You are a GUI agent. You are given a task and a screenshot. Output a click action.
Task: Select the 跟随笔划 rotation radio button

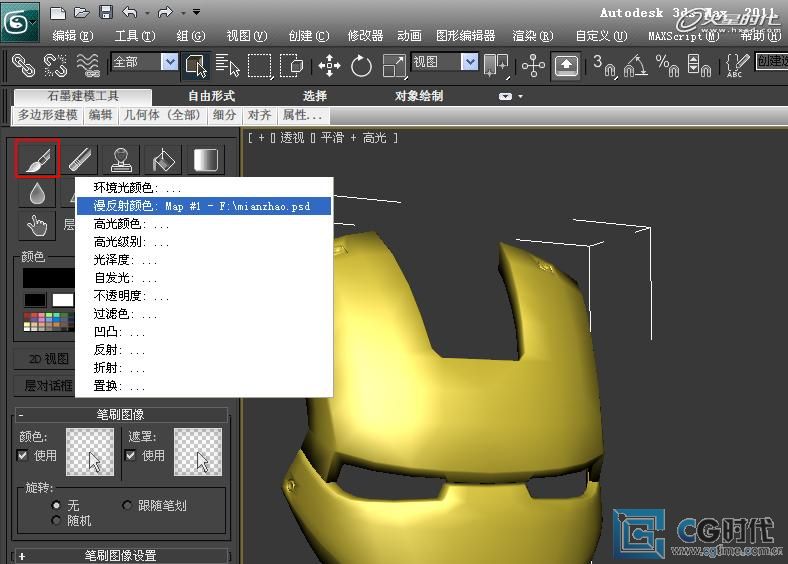click(x=127, y=505)
